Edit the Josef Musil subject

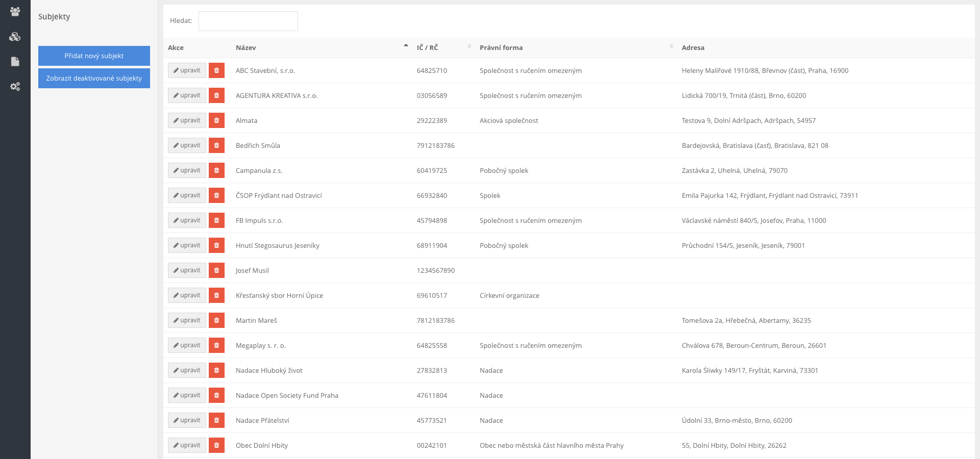pyautogui.click(x=187, y=270)
